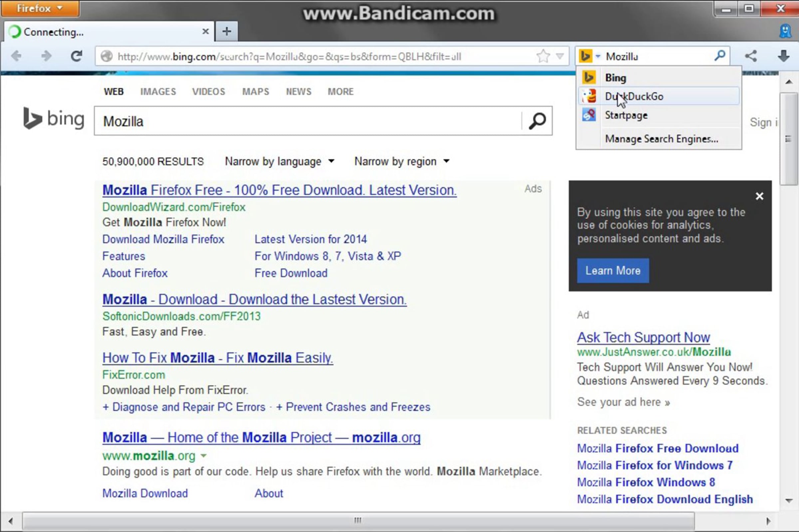This screenshot has height=532, width=799.
Task: Click For Windows 8, 7, Vista & XP
Action: [x=328, y=256]
